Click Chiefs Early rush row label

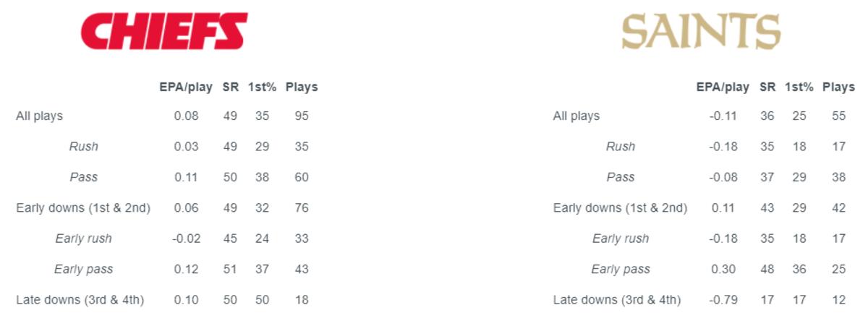[84, 239]
